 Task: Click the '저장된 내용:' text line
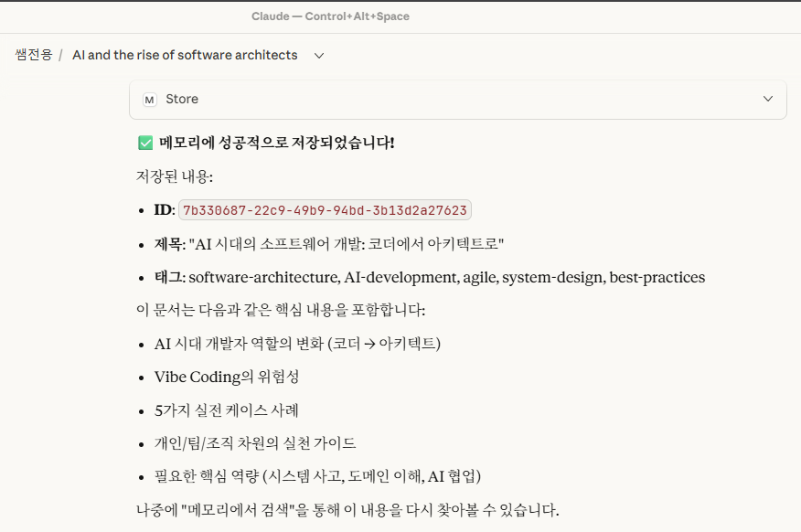[174, 176]
